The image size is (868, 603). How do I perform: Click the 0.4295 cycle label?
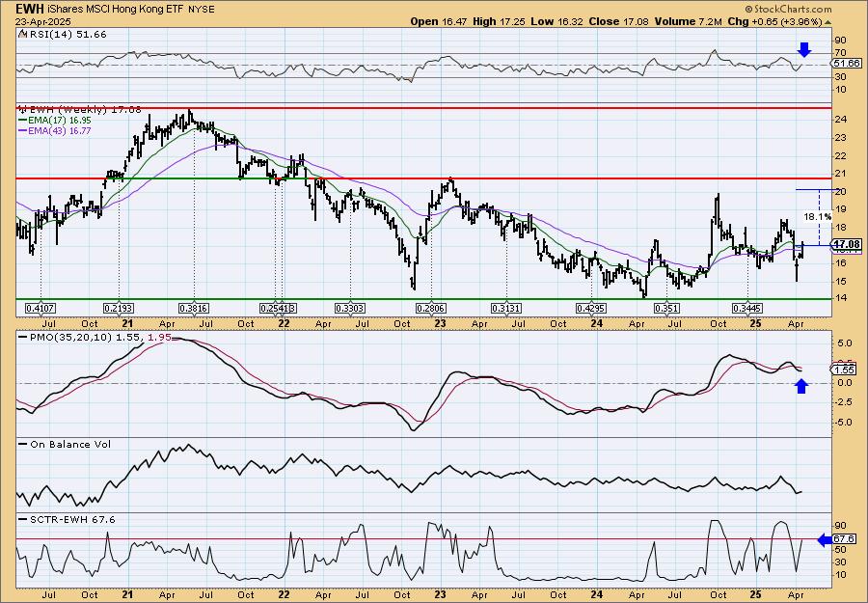(591, 309)
